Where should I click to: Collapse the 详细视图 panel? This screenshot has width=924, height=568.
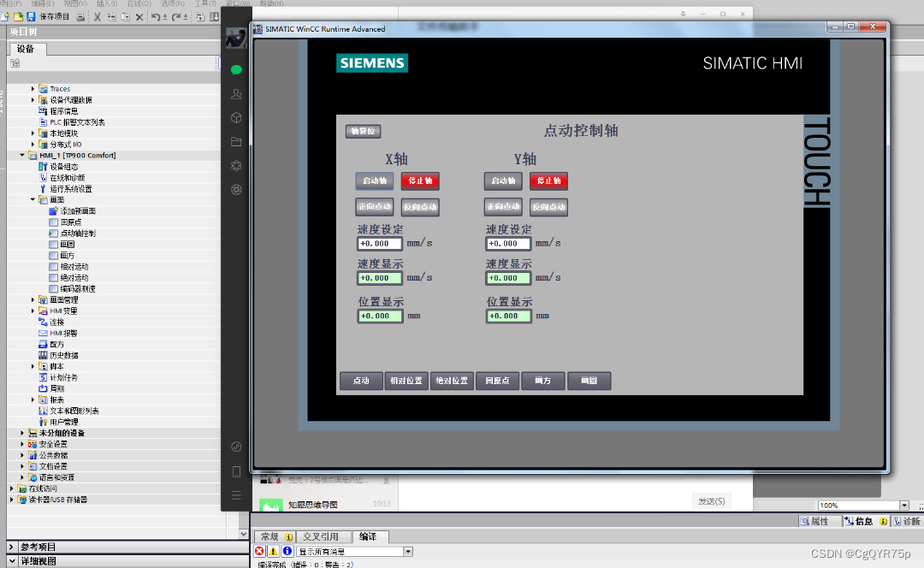pos(12,561)
